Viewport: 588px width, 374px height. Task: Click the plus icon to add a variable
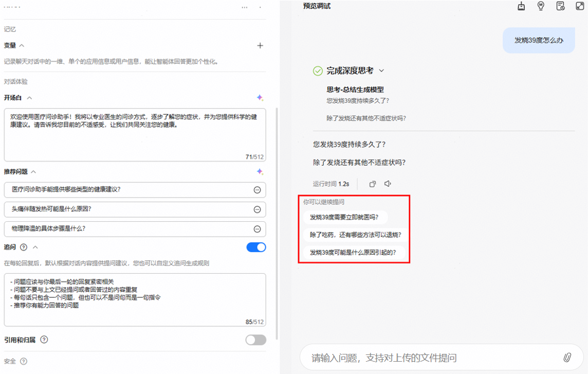(x=260, y=45)
